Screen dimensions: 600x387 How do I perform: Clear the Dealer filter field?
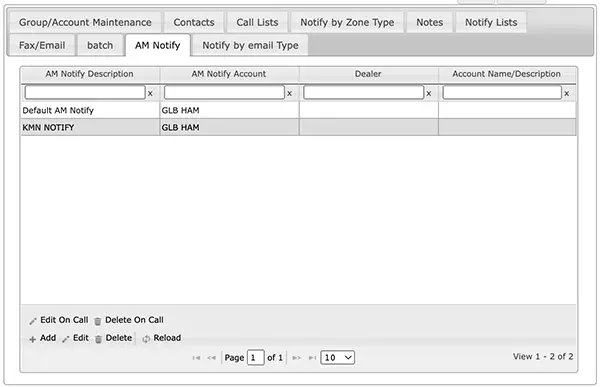pos(429,93)
